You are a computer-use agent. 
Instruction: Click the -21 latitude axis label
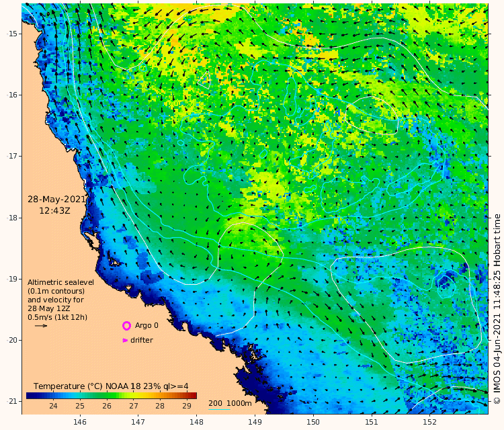tap(12, 401)
